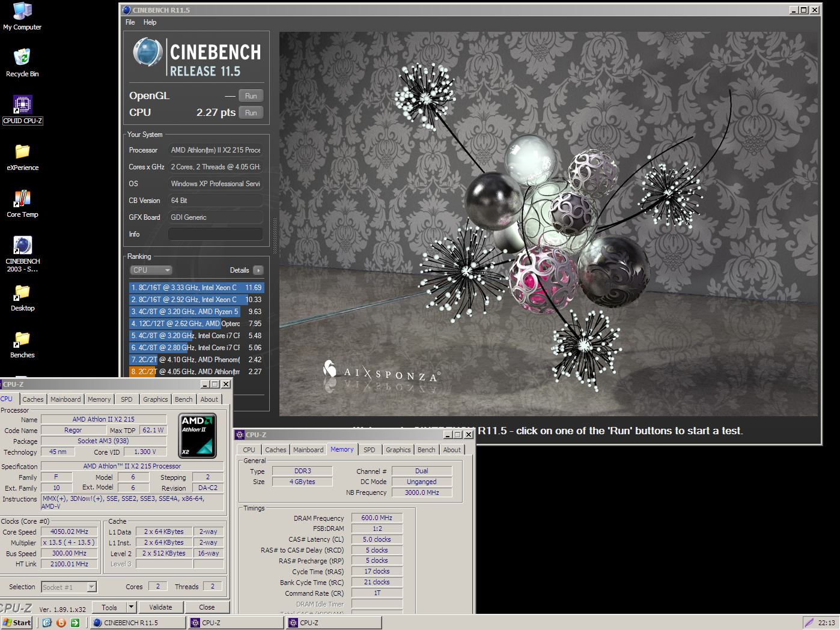Click the Cinebench sphere logo

[x=147, y=52]
